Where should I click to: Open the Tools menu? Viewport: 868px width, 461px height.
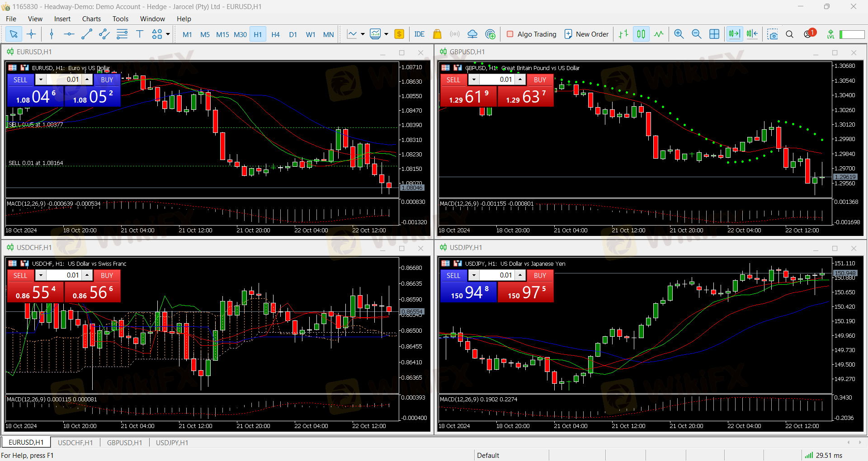click(120, 19)
